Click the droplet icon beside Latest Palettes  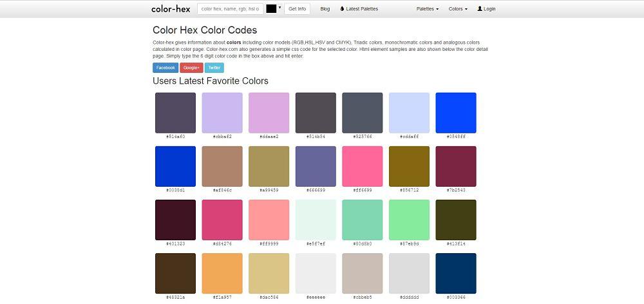(x=342, y=9)
